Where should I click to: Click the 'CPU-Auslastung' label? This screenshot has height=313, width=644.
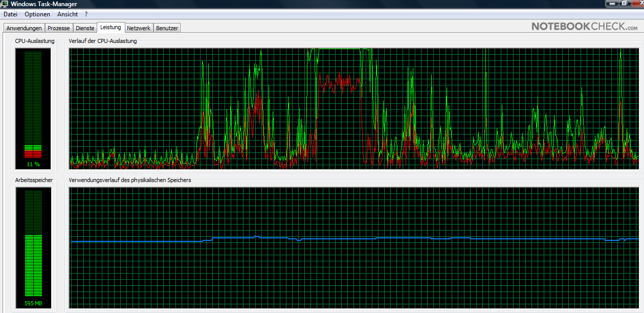point(35,41)
